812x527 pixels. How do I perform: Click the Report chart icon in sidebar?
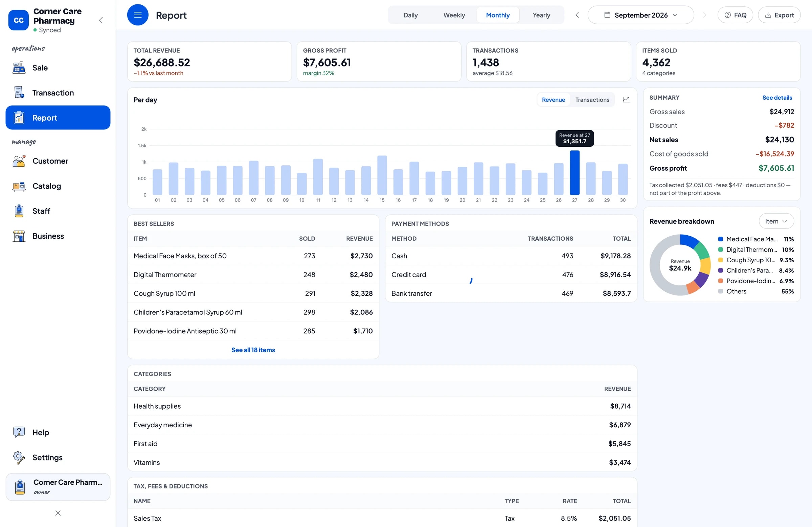pos(19,118)
